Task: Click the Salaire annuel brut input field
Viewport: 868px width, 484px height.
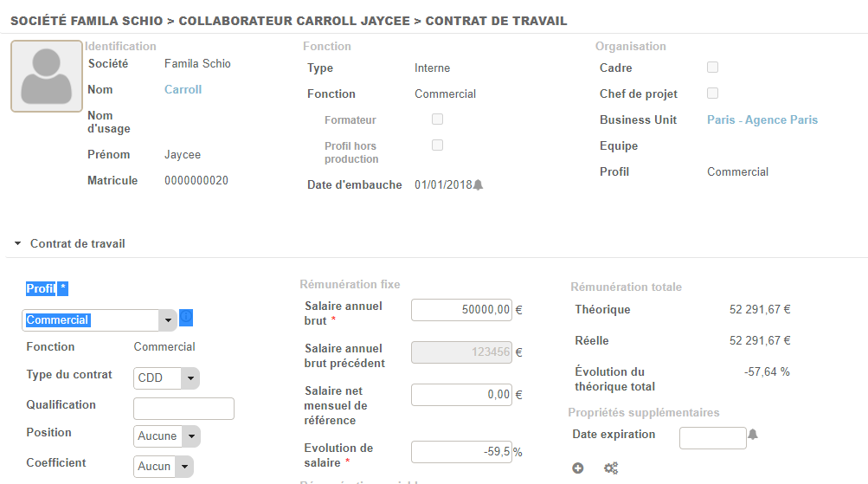Action: (x=461, y=310)
